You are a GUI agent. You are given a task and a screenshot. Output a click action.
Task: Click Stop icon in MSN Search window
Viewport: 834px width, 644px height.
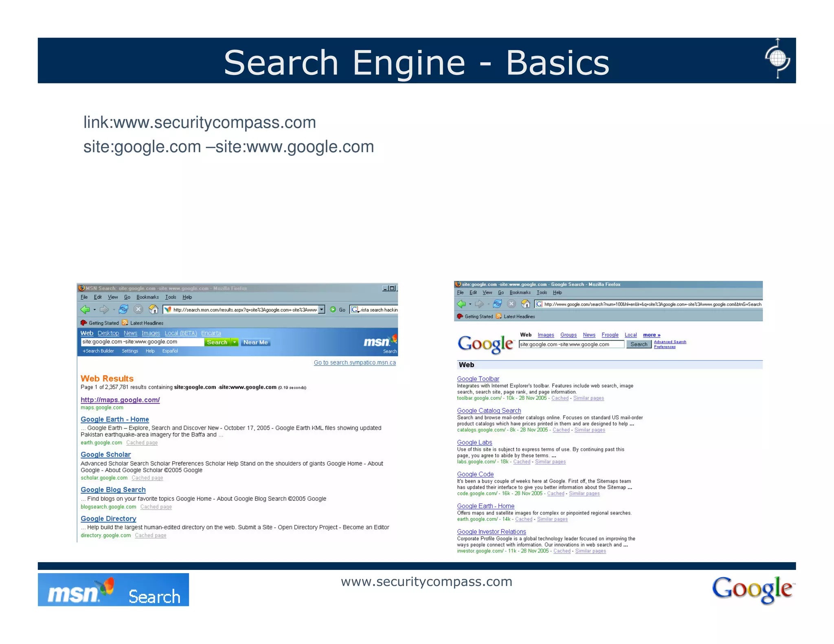tap(138, 310)
